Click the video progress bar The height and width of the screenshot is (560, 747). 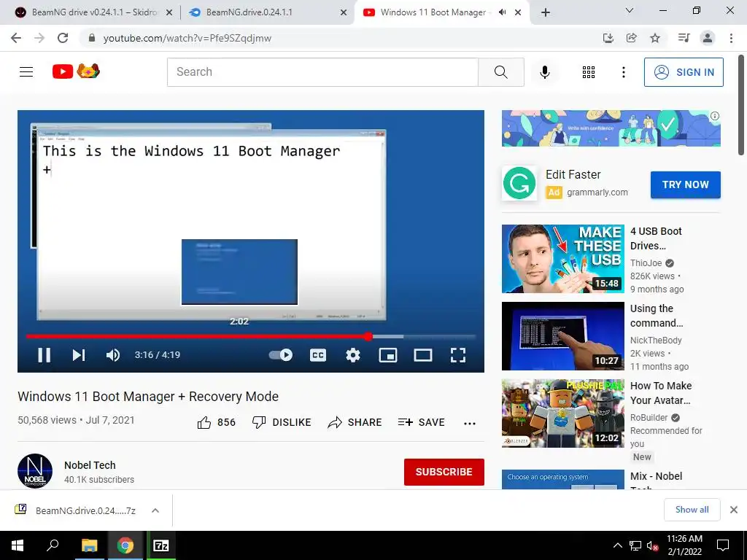[251, 337]
